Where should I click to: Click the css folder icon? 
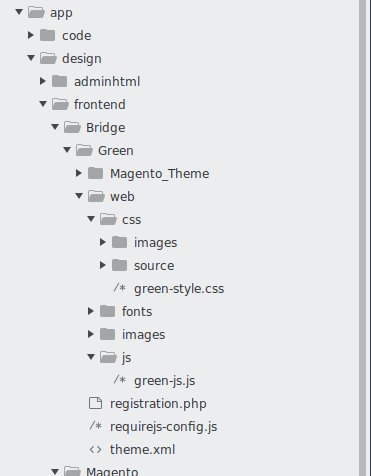pos(108,219)
